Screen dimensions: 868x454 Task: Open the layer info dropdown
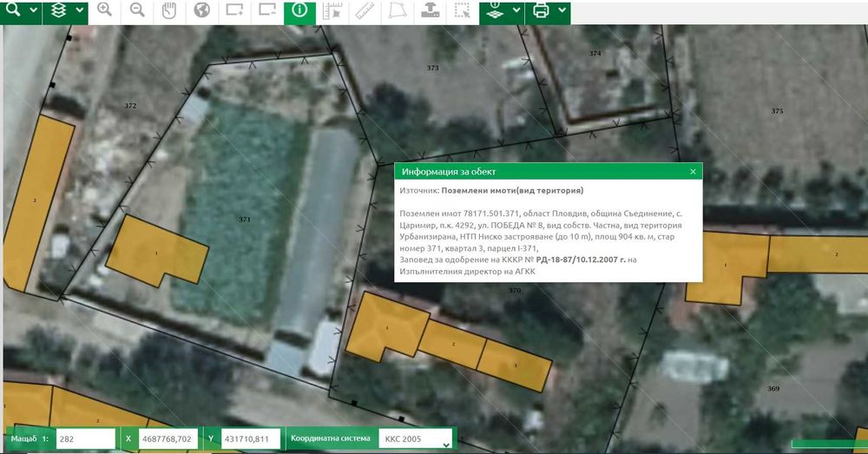[x=516, y=10]
